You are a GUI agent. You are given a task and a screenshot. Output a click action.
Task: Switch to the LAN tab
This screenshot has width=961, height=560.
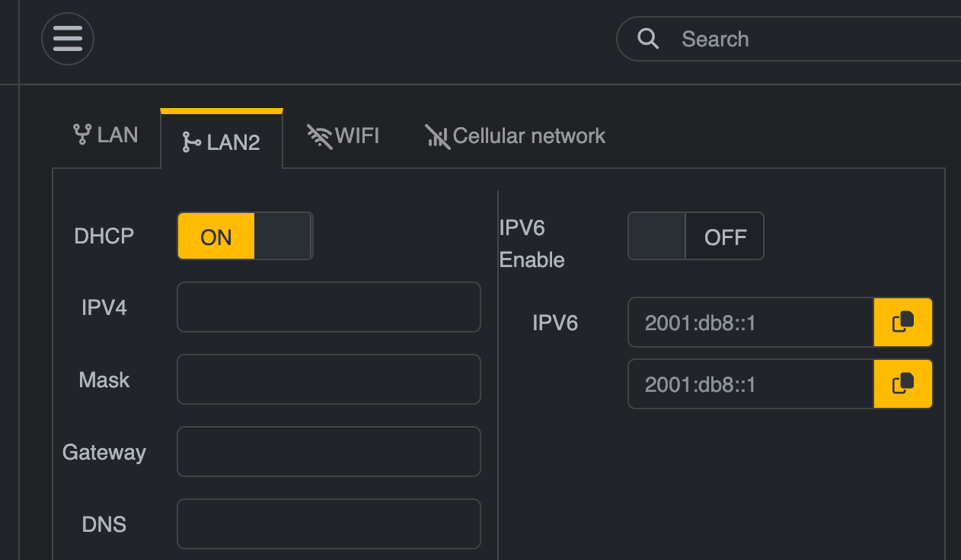(x=106, y=135)
